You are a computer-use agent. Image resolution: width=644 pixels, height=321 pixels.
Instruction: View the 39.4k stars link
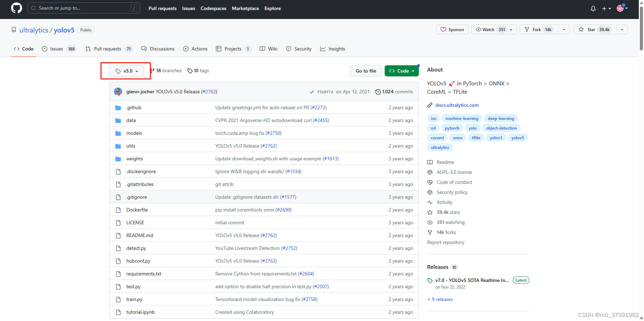coord(448,212)
